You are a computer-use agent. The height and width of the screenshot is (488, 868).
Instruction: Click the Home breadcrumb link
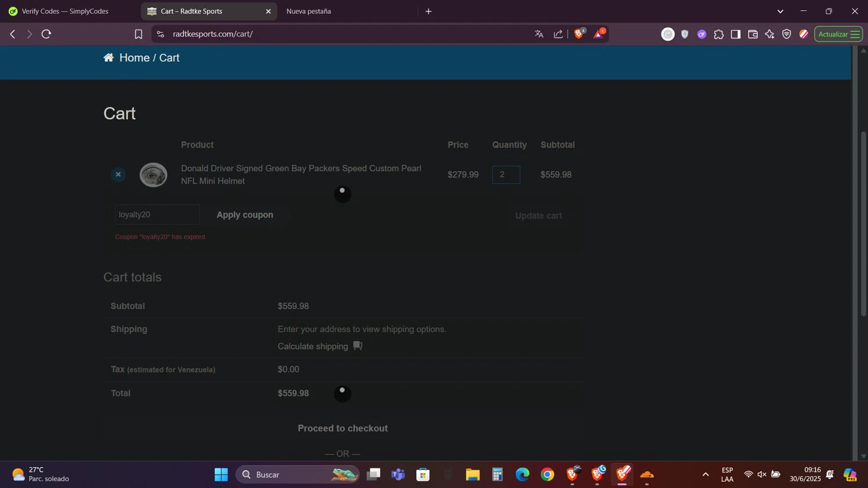coord(134,58)
